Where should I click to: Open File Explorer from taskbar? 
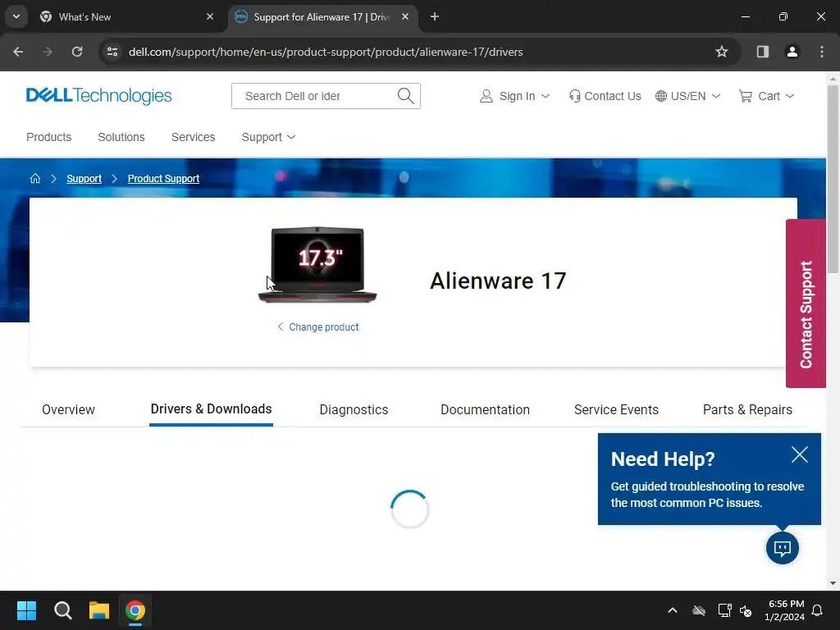point(99,610)
